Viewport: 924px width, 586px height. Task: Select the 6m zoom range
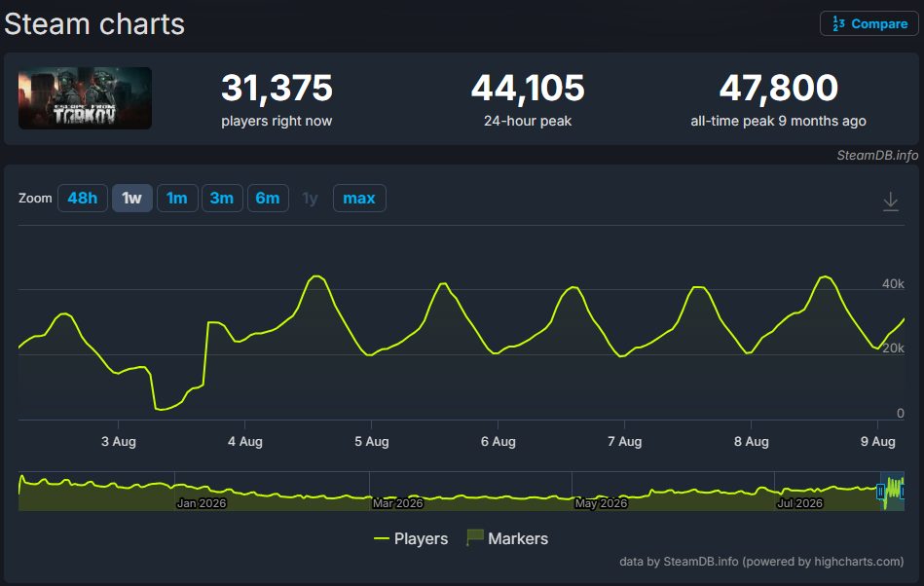click(268, 198)
